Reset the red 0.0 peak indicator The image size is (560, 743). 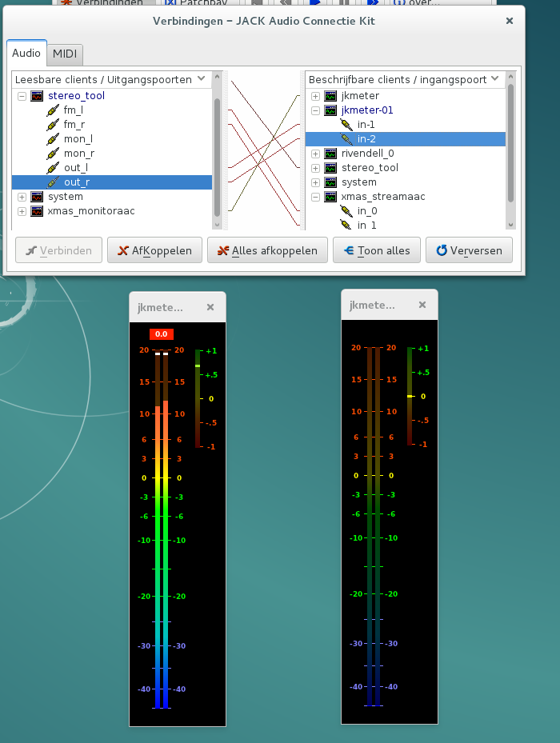162,334
